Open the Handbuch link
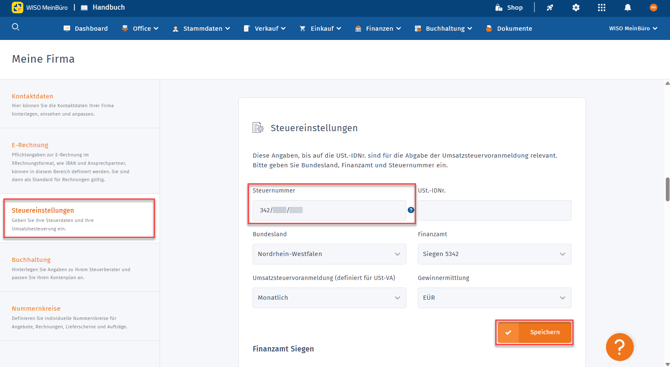Screen dimensions: 670x367 (x=103, y=7)
